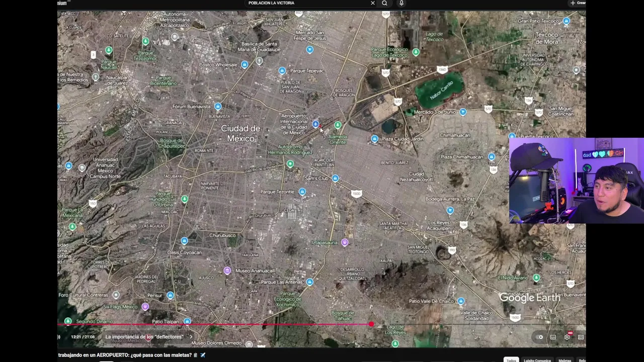Viewport: 644px width, 362px height.
Task: Click the Parque Las Antenas map pin
Action: pyautogui.click(x=309, y=283)
